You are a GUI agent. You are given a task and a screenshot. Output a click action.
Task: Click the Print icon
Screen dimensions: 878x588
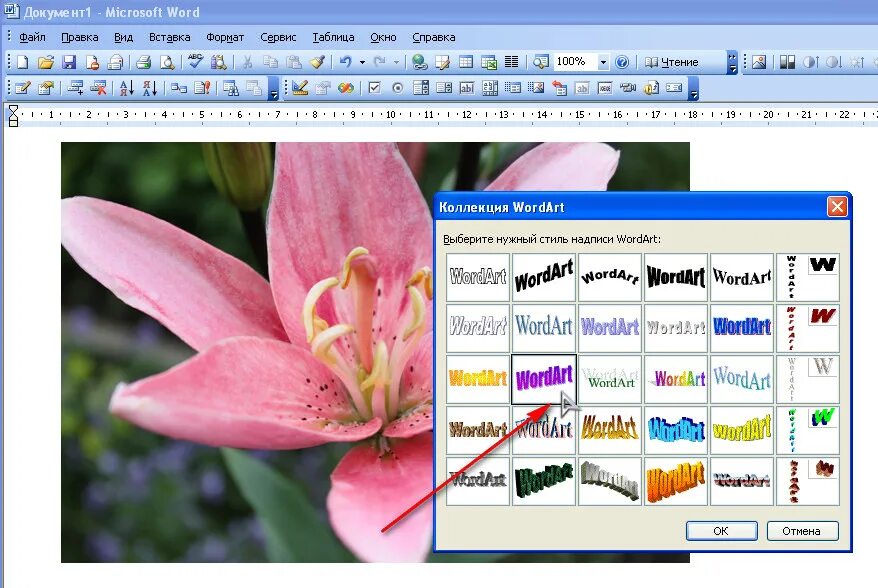pyautogui.click(x=144, y=62)
